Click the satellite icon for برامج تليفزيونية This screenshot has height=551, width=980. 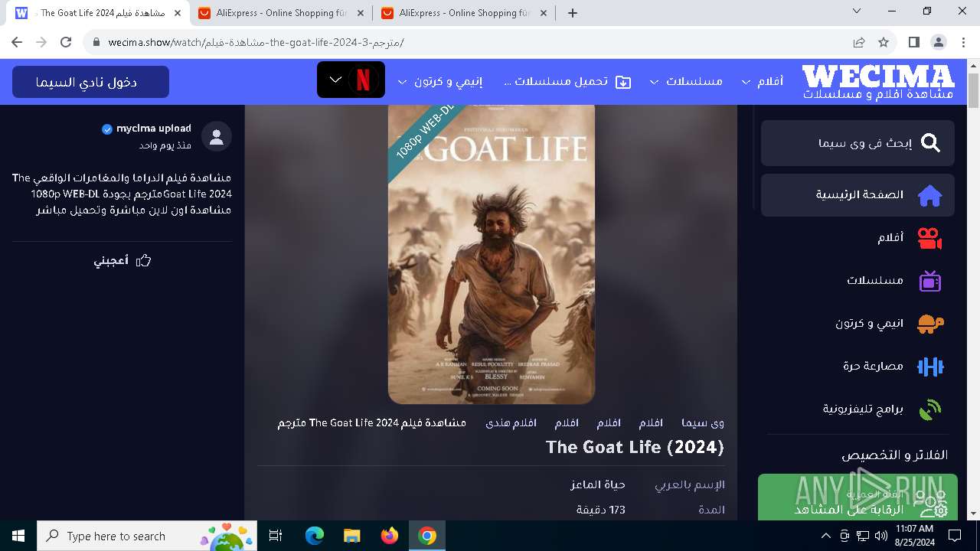point(930,409)
